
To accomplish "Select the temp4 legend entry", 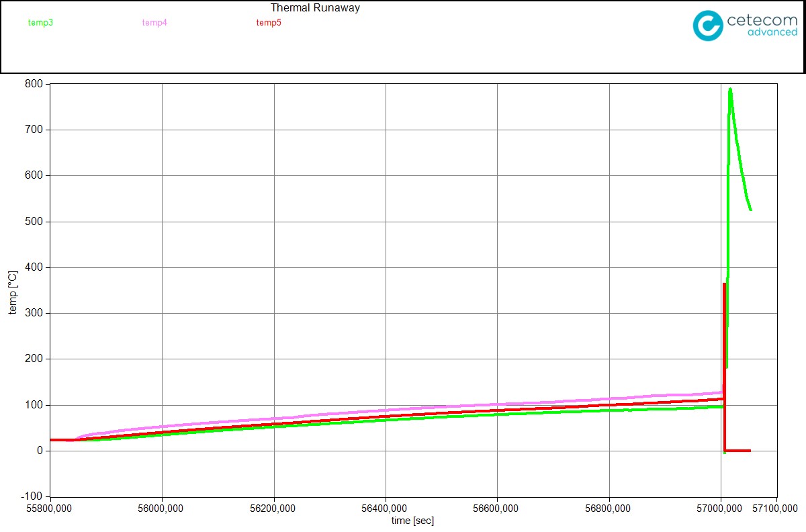I will point(154,23).
